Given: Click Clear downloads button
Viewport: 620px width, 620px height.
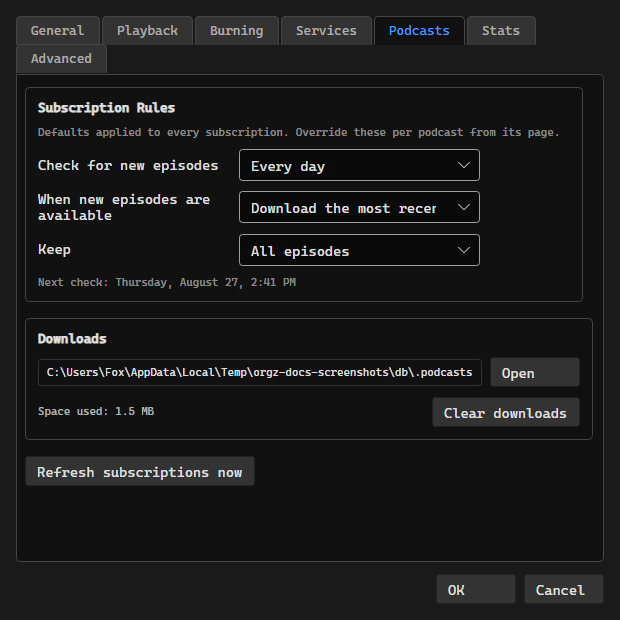Looking at the screenshot, I should [x=506, y=412].
